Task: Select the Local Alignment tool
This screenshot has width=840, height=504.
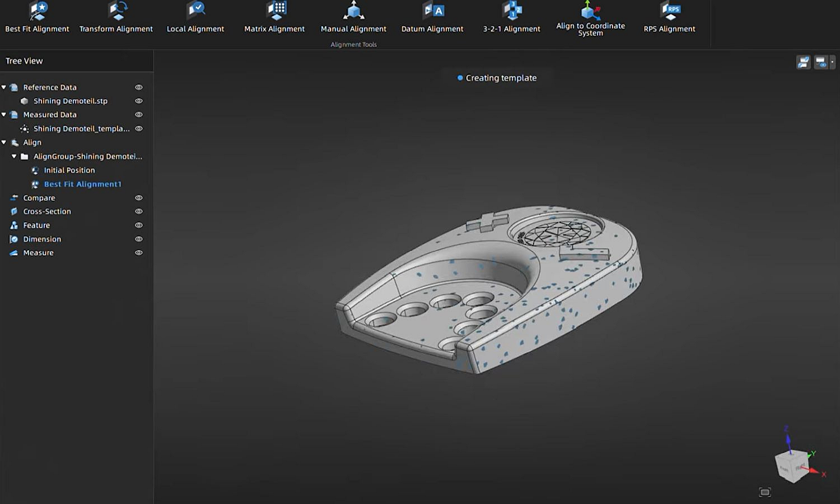Action: coord(195,17)
